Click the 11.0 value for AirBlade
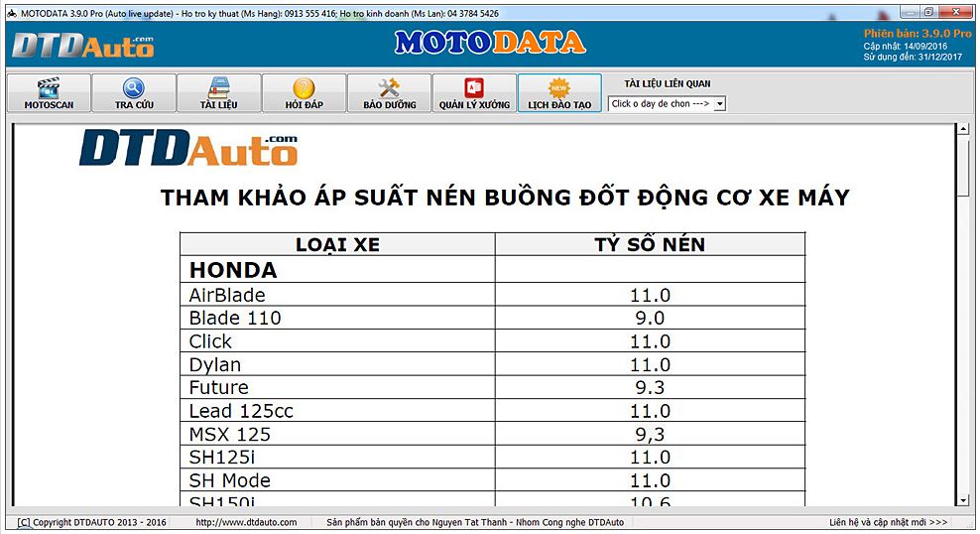The image size is (980, 534). pyautogui.click(x=650, y=295)
